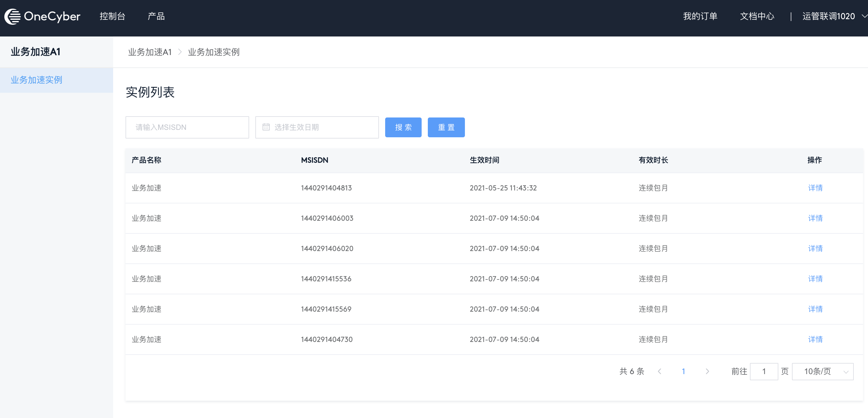Click 业务加速A1 breadcrumb link
Image resolution: width=868 pixels, height=418 pixels.
click(x=150, y=52)
